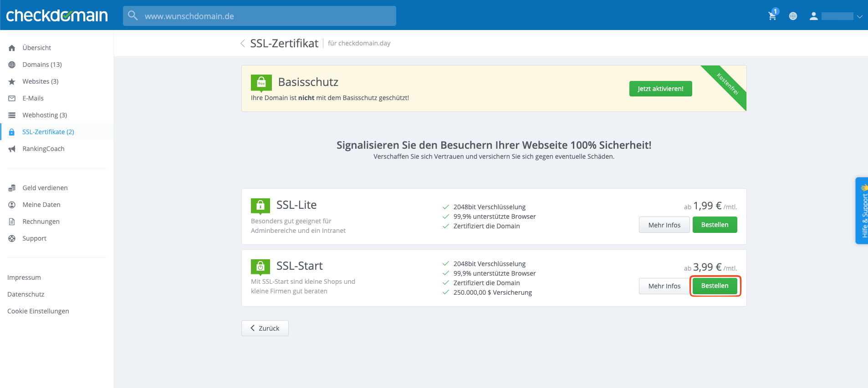The height and width of the screenshot is (388, 868).
Task: Click the für checkdomain.day subtitle
Action: pyautogui.click(x=359, y=43)
